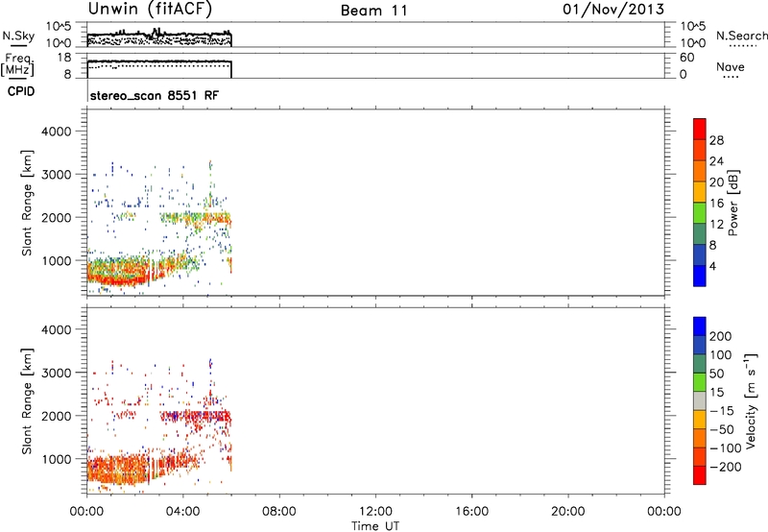The image size is (768, 532).
Task: Click the '16:00' time tick label
Action: point(471,512)
